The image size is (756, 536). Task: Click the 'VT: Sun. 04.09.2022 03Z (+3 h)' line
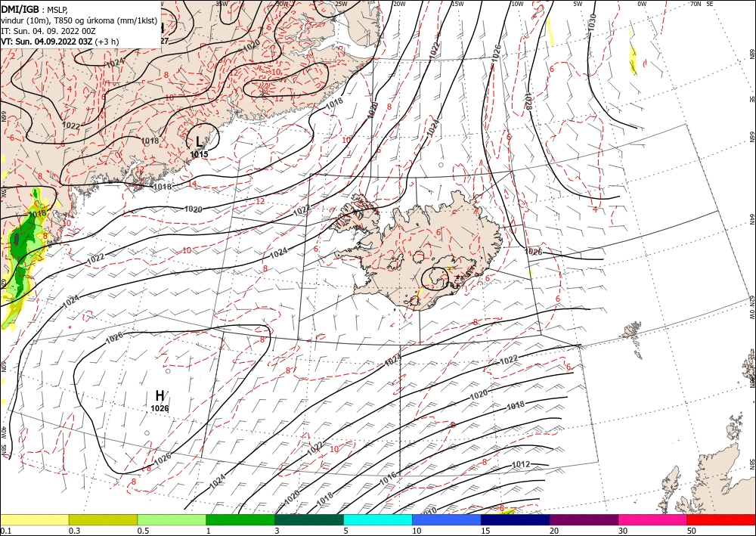coord(60,42)
